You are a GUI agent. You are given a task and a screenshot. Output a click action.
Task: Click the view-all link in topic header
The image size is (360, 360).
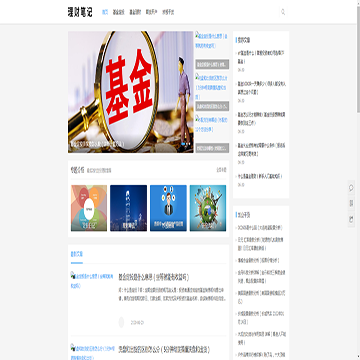point(222,170)
